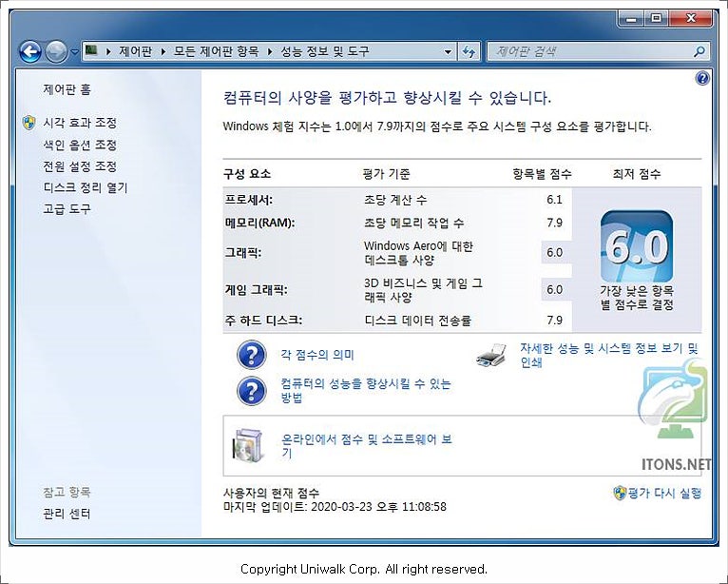728x584 pixels.
Task: Click the 6.0 base score badge
Action: [637, 246]
